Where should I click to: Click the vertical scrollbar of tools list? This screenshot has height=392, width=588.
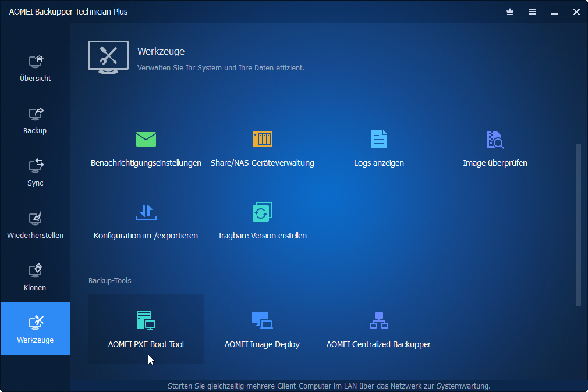(x=579, y=225)
